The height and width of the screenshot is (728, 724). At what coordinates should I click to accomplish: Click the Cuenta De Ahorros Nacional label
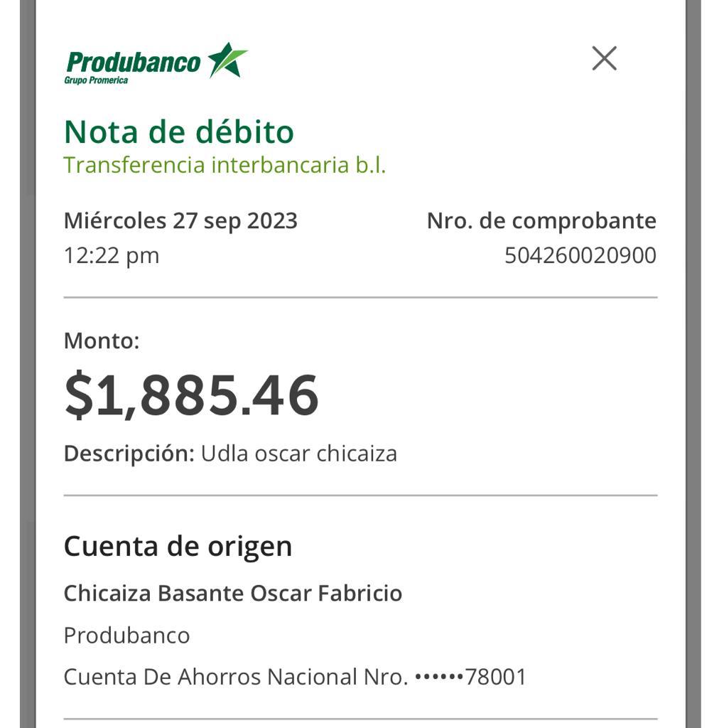point(210,677)
